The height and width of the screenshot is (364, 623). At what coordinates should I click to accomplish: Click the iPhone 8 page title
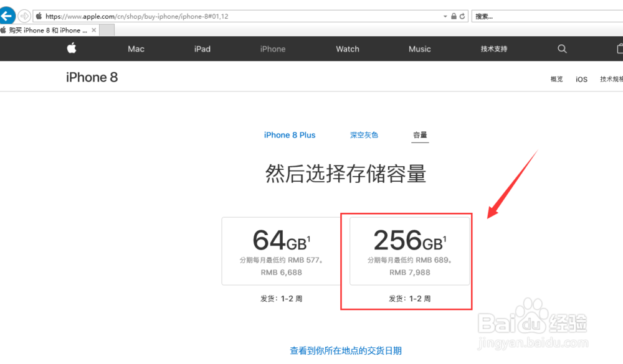tap(92, 77)
